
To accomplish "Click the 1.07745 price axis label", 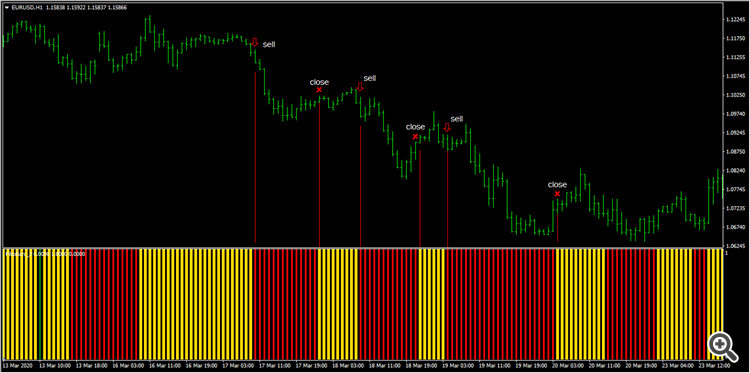I will tap(737, 189).
